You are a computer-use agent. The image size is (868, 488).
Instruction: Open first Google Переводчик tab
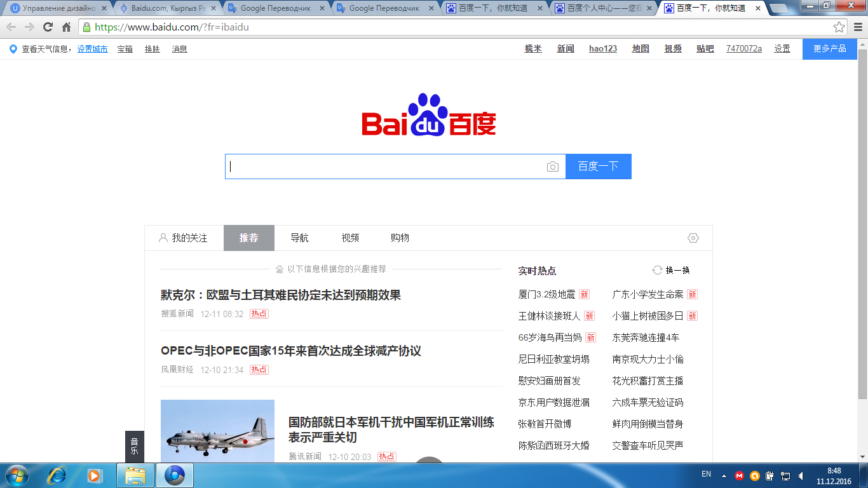point(278,8)
